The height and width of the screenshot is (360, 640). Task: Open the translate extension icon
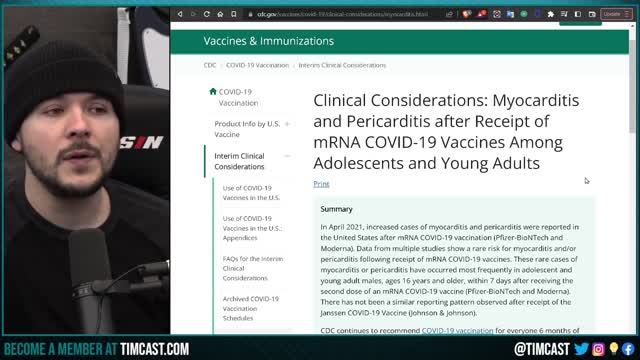pos(510,14)
